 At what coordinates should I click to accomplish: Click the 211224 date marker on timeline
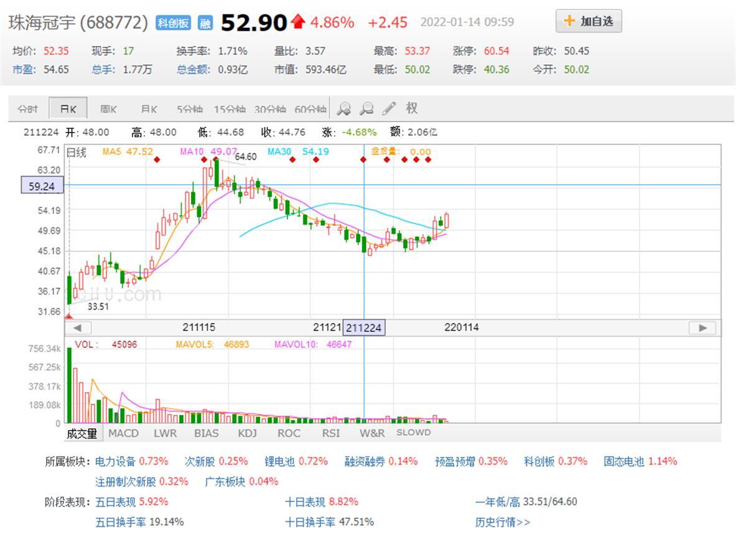[364, 328]
